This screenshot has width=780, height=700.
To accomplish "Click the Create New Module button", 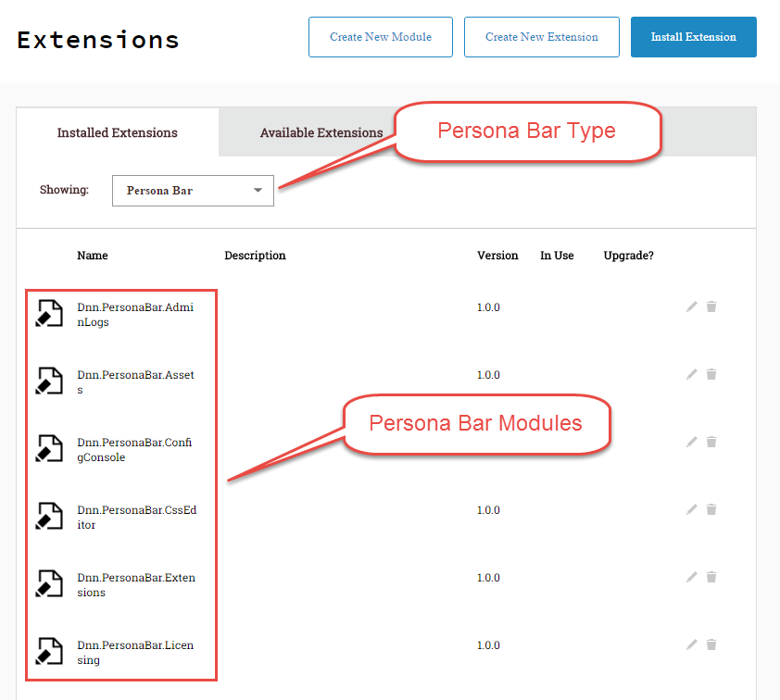I will click(381, 37).
